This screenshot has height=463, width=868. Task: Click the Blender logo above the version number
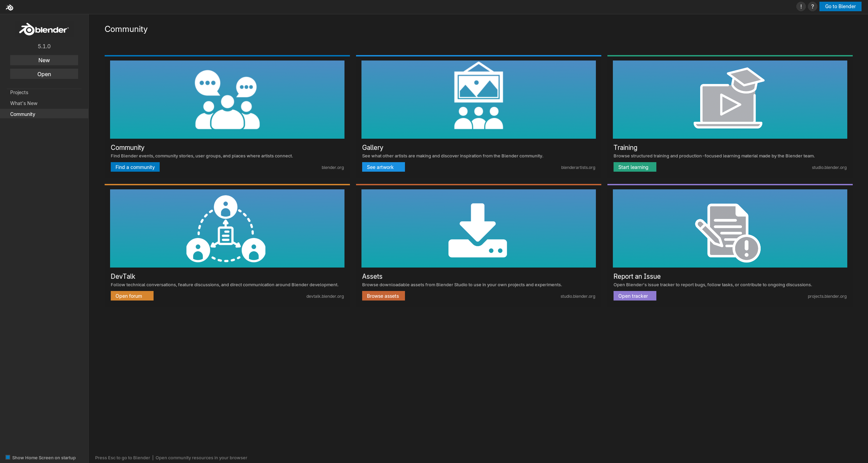click(44, 29)
